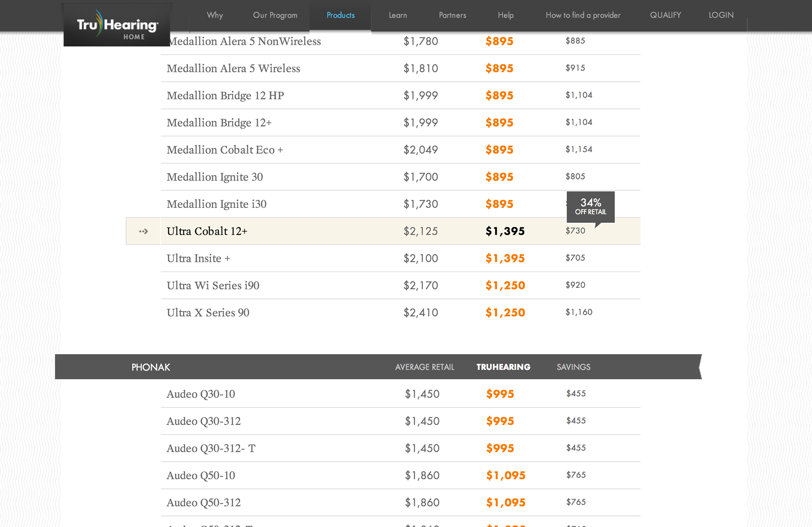Image resolution: width=812 pixels, height=527 pixels.
Task: Open the Help menu item
Action: [506, 15]
